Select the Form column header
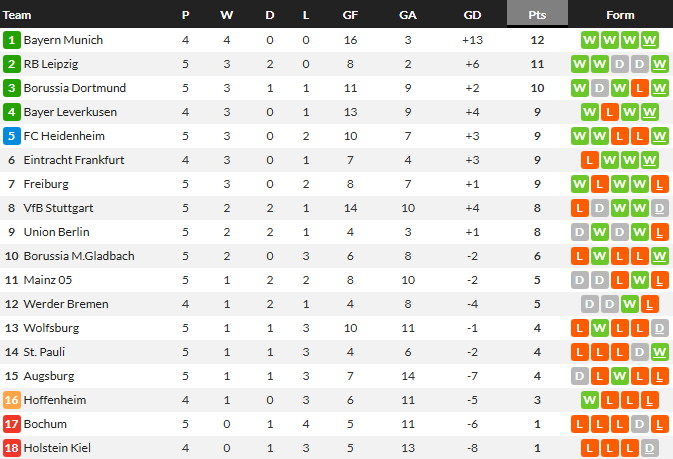The width and height of the screenshot is (673, 459). 620,15
